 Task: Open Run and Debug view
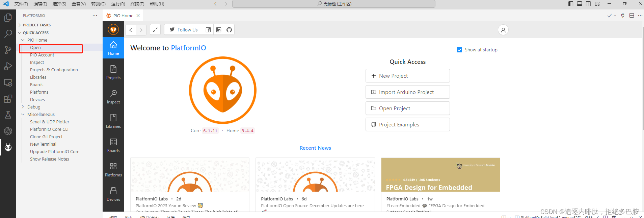(x=8, y=66)
